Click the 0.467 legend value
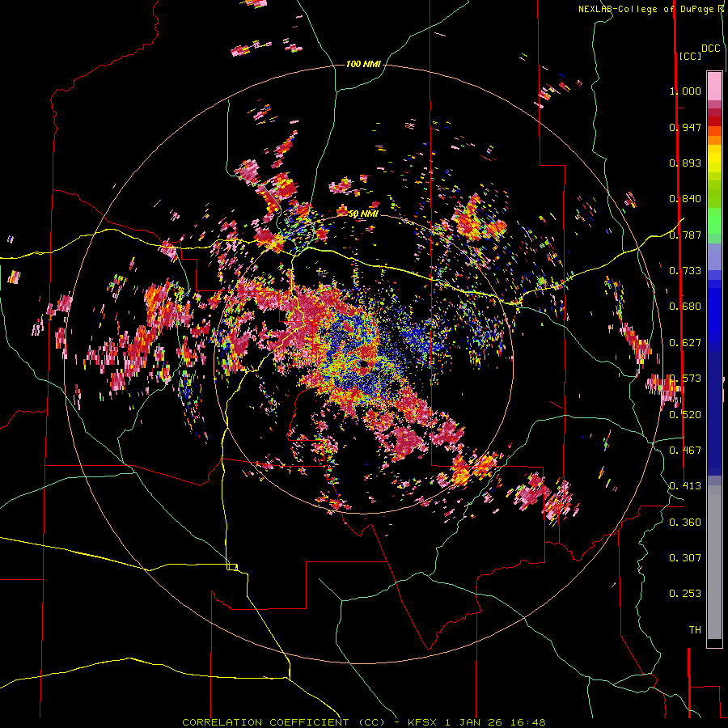Image resolution: width=728 pixels, height=728 pixels. [x=685, y=451]
